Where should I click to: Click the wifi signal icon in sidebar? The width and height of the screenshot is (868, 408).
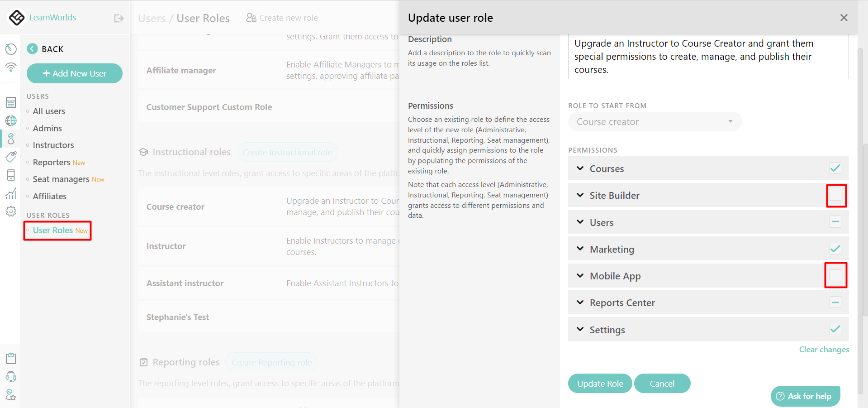pyautogui.click(x=11, y=67)
